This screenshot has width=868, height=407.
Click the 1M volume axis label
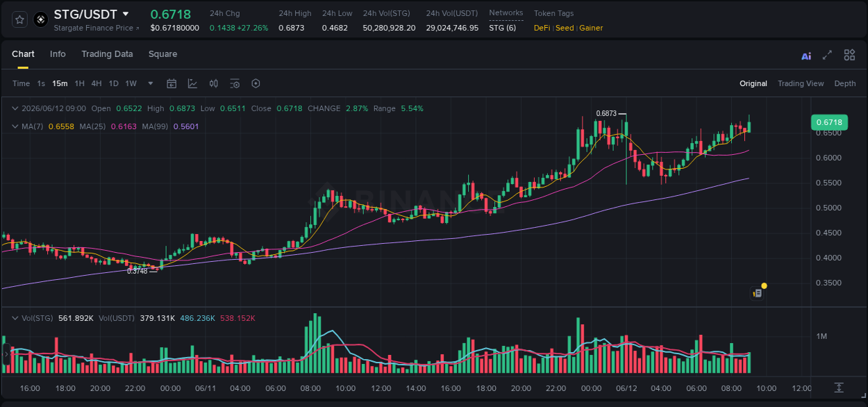(822, 336)
